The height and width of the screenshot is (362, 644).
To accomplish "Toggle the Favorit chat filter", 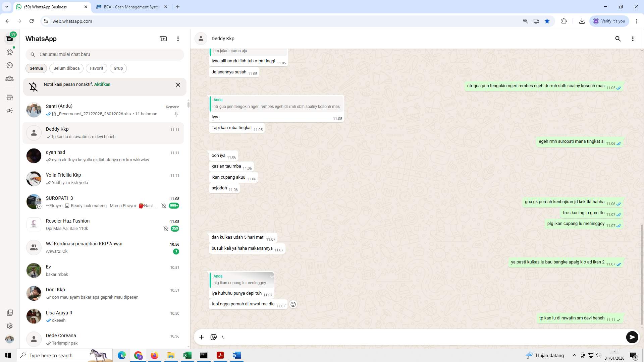I will tap(96, 68).
